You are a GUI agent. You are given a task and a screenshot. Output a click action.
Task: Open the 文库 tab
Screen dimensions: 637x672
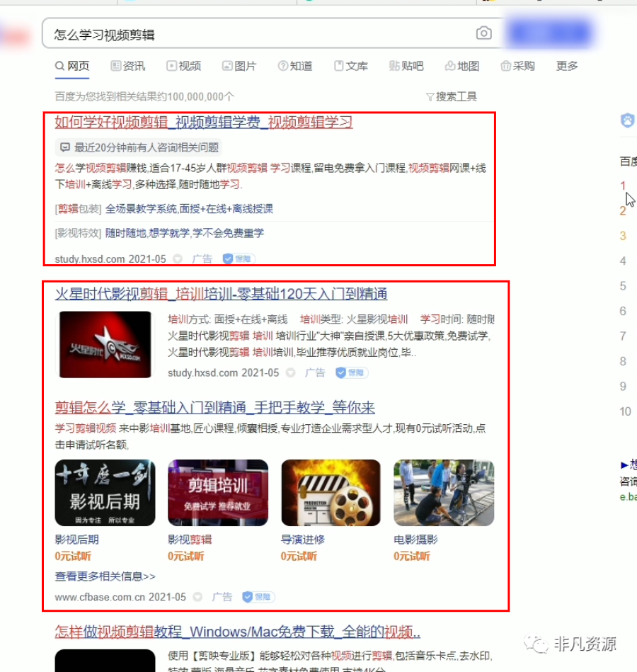click(x=350, y=66)
